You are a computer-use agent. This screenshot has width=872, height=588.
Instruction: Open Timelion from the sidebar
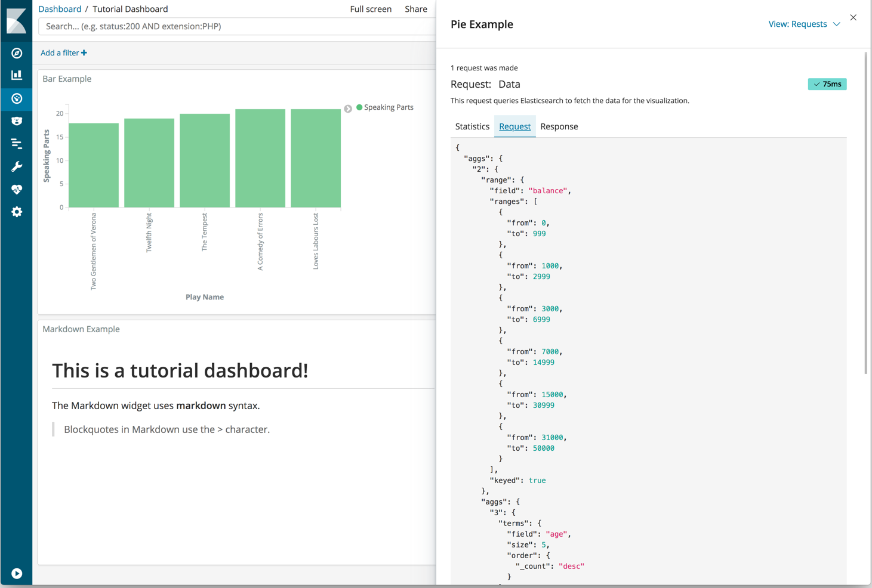point(17,121)
